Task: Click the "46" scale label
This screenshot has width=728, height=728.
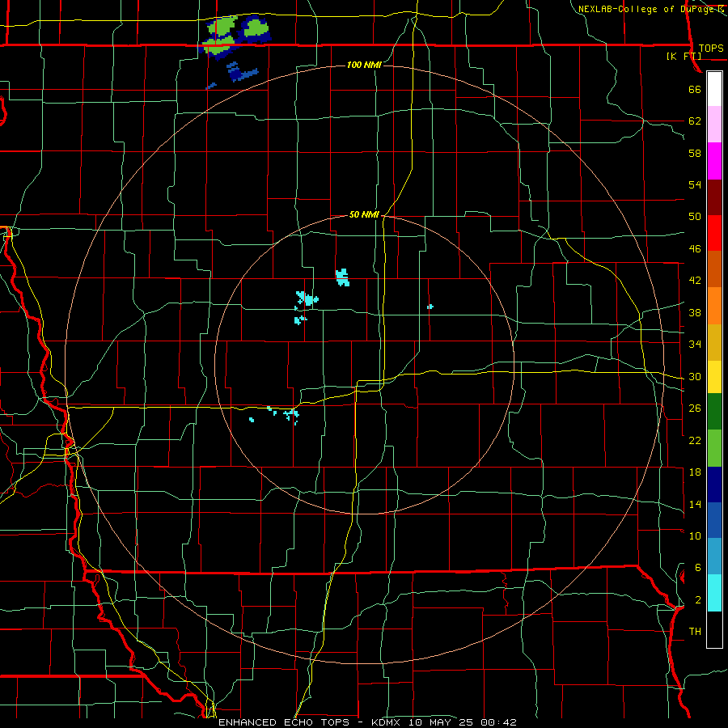Action: pyautogui.click(x=695, y=249)
